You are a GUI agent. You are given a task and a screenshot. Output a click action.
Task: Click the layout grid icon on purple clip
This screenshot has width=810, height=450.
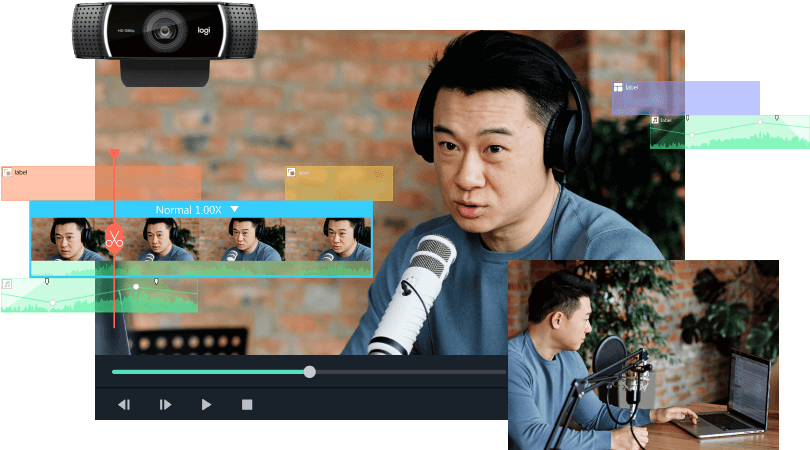pos(618,87)
